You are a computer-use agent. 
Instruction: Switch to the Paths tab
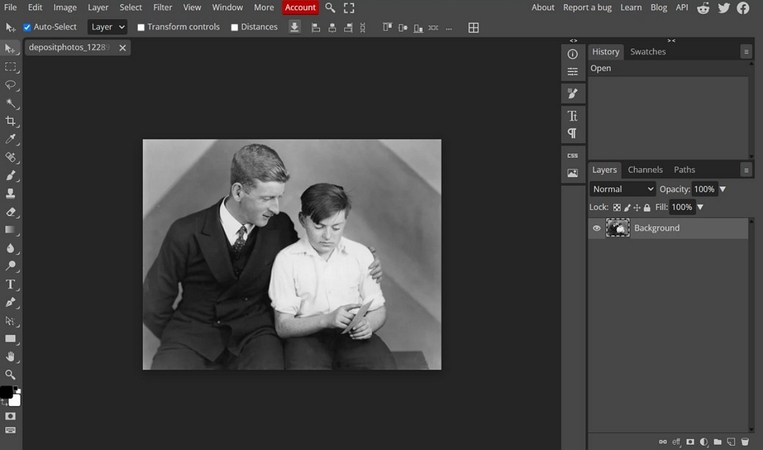coord(684,170)
